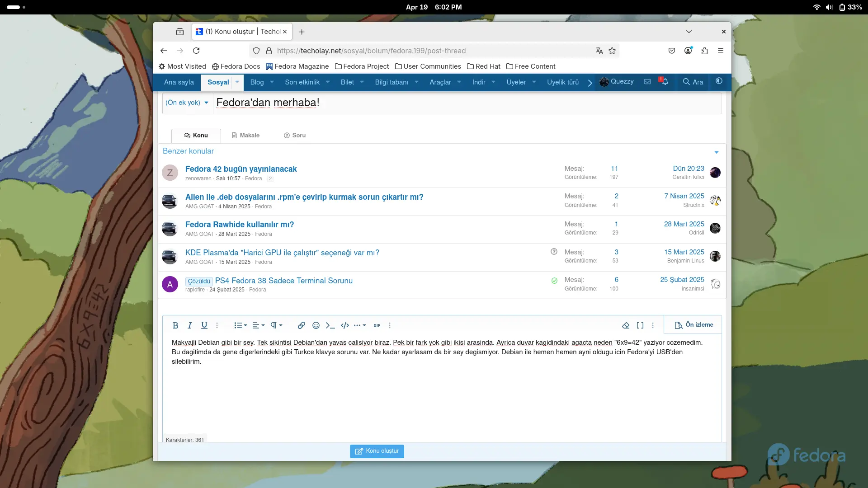Toggle underline formatting in editor

point(204,325)
